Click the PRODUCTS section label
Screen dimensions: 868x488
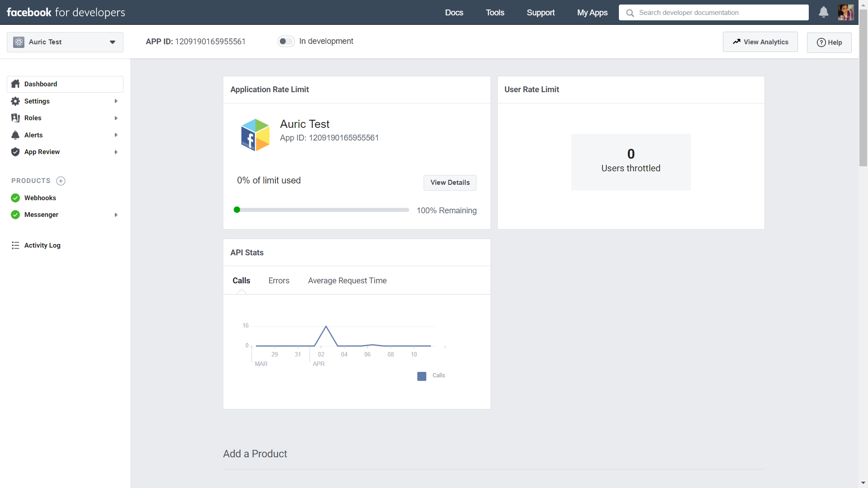click(31, 181)
